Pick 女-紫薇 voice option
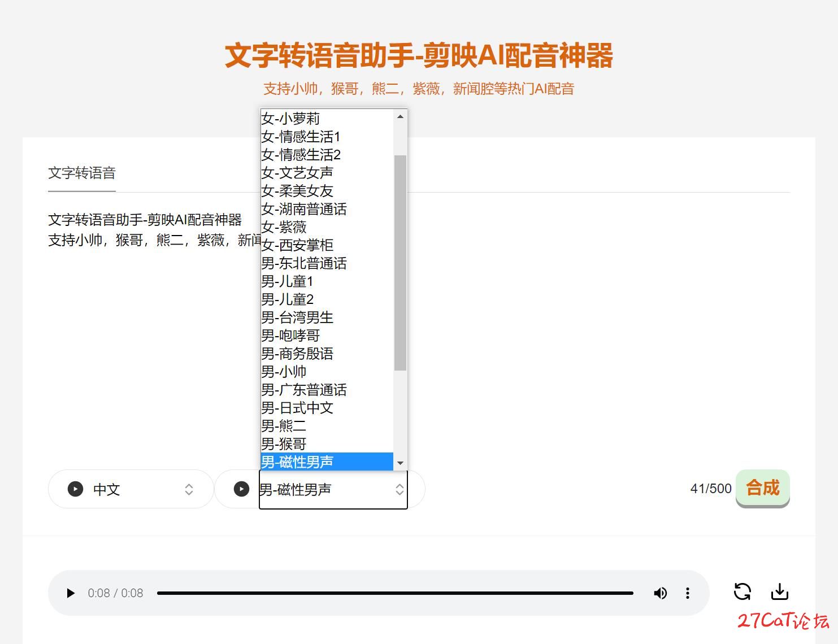The height and width of the screenshot is (644, 838). coord(327,227)
